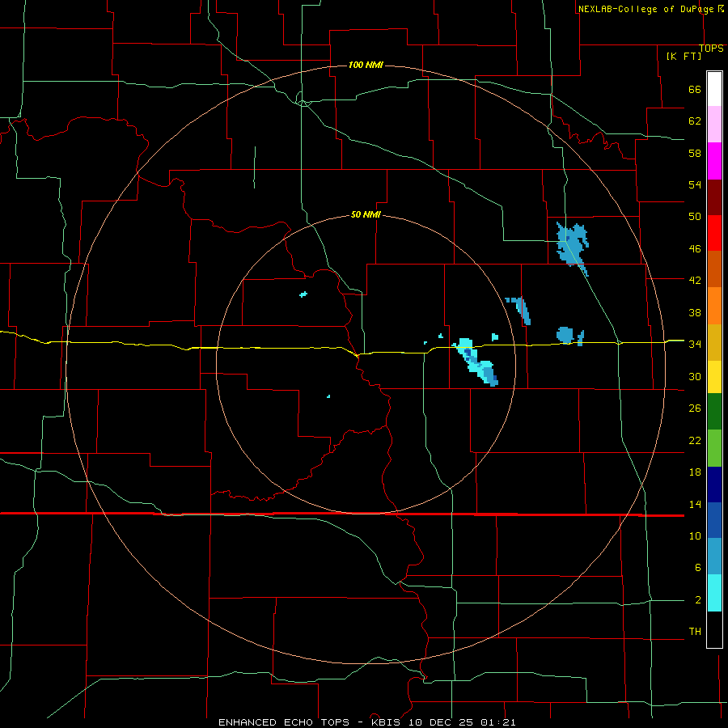Click the legend value "14"
The height and width of the screenshot is (728, 728).
pos(695,504)
